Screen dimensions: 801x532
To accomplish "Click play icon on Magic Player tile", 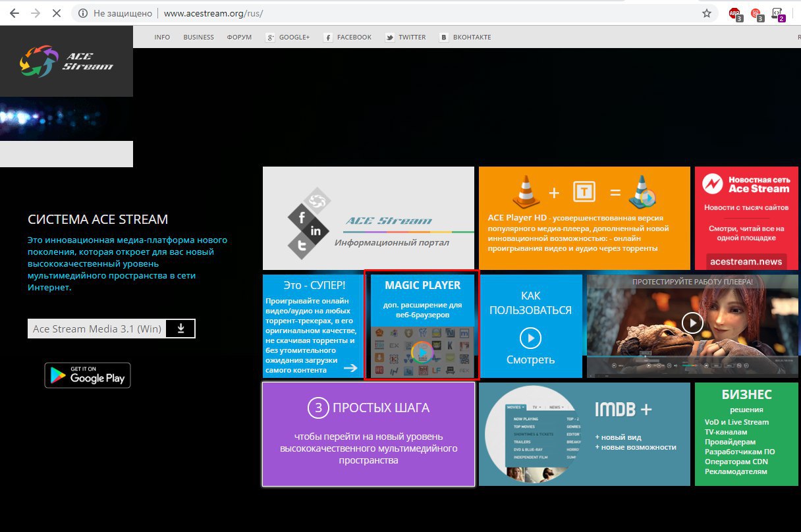I will point(422,353).
